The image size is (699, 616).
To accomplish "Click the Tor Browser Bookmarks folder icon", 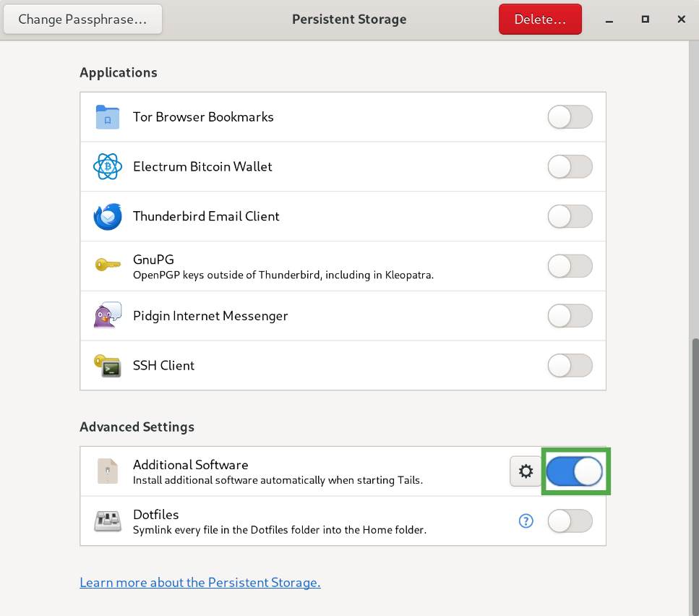I will click(x=108, y=117).
